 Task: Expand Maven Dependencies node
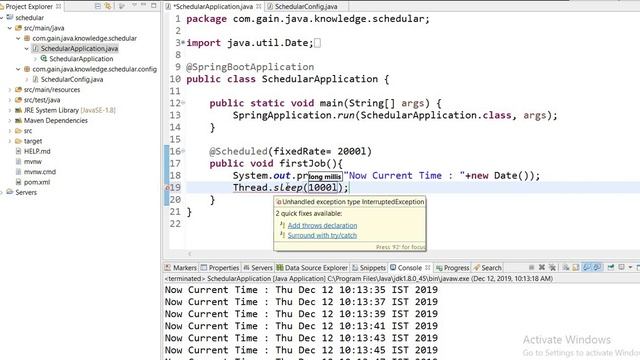[x=10, y=120]
